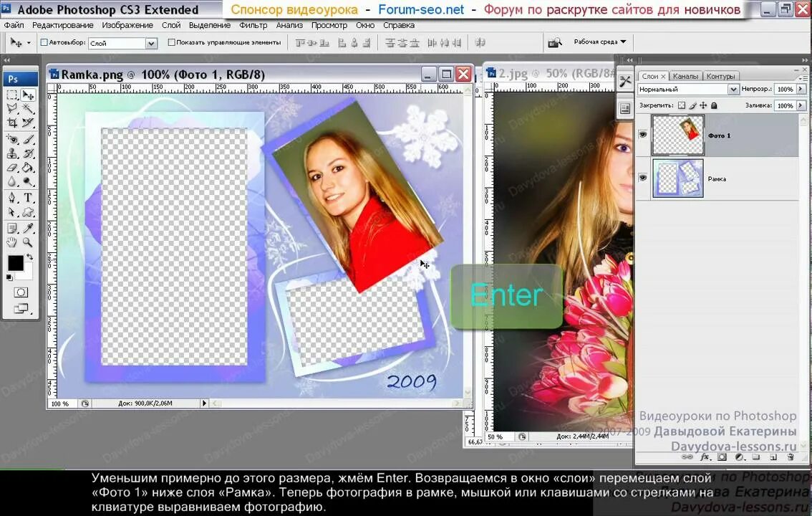Open the Forum-seo.net link

coord(421,9)
